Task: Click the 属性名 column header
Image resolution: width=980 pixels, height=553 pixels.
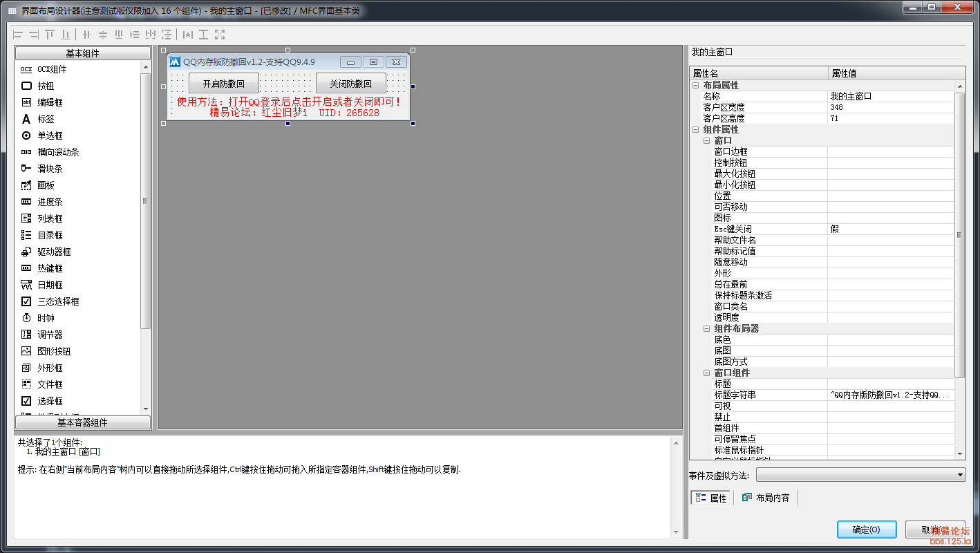Action: click(759, 73)
